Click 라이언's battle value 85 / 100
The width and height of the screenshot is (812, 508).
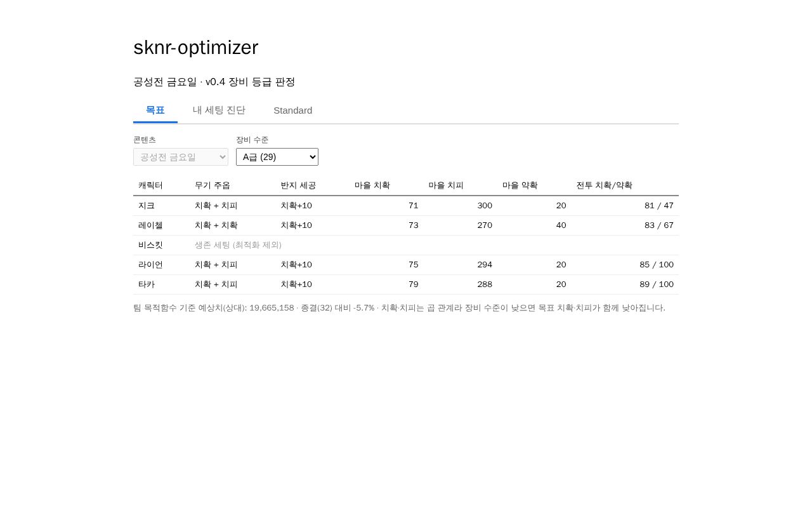tap(657, 265)
